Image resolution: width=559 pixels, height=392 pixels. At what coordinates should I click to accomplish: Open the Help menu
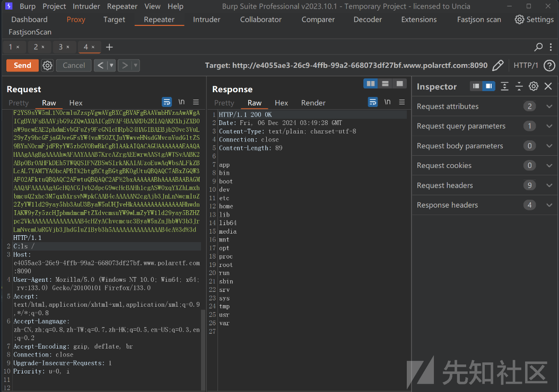pyautogui.click(x=176, y=6)
